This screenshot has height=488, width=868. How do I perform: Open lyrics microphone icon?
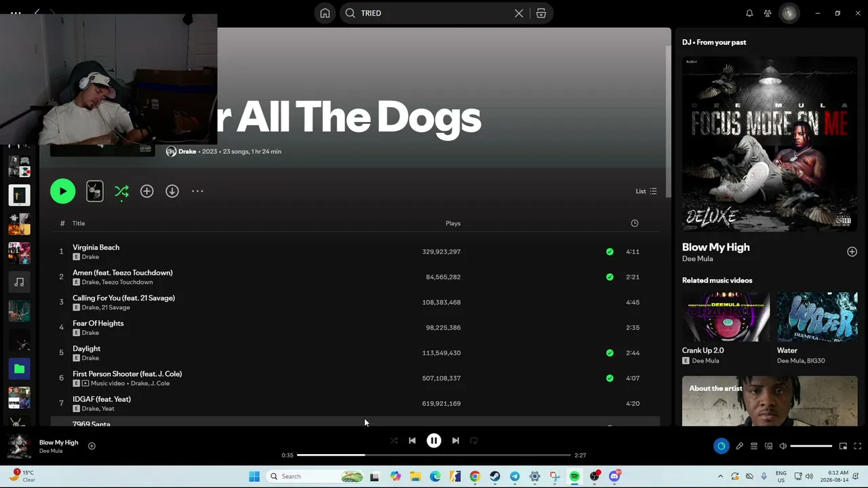click(740, 446)
